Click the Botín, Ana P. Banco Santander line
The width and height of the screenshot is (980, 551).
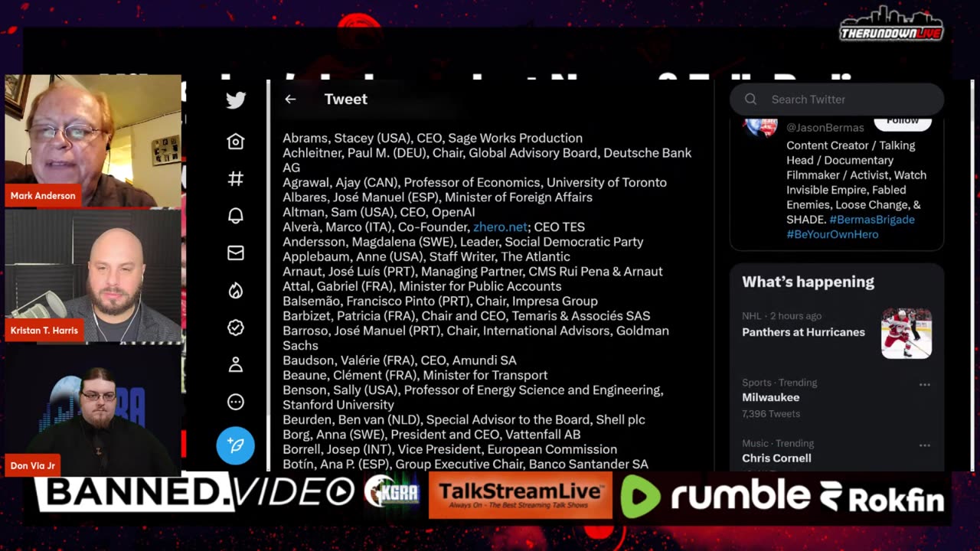(x=465, y=464)
